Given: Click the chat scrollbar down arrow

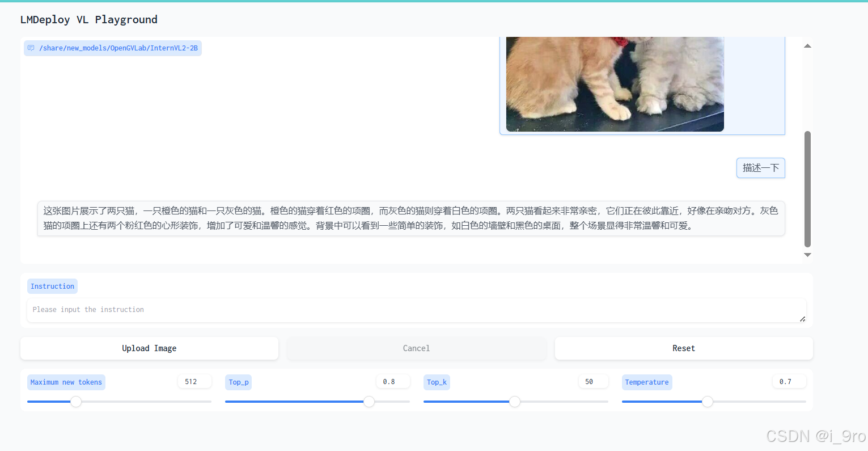Looking at the screenshot, I should pos(807,255).
